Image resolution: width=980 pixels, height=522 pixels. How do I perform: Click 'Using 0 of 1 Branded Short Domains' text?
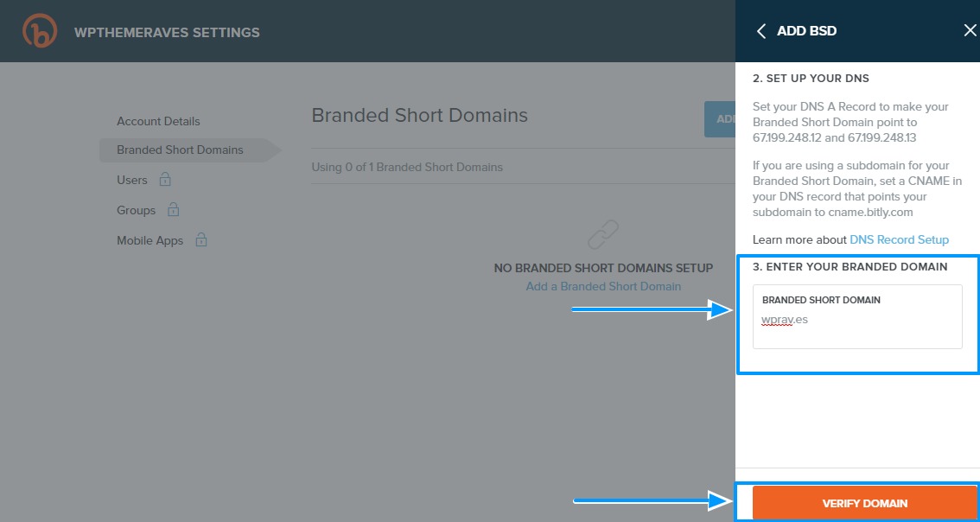(407, 167)
